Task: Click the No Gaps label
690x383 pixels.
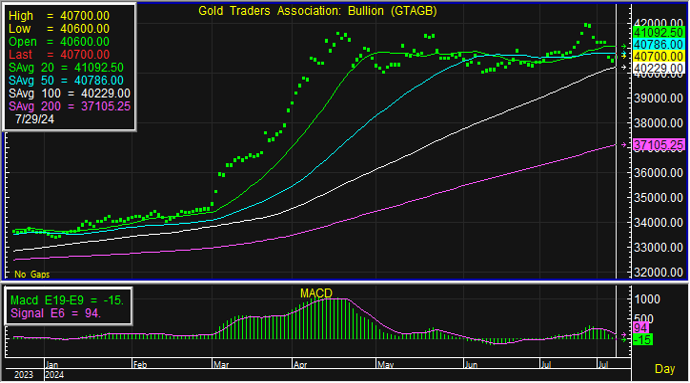Action: [x=32, y=274]
